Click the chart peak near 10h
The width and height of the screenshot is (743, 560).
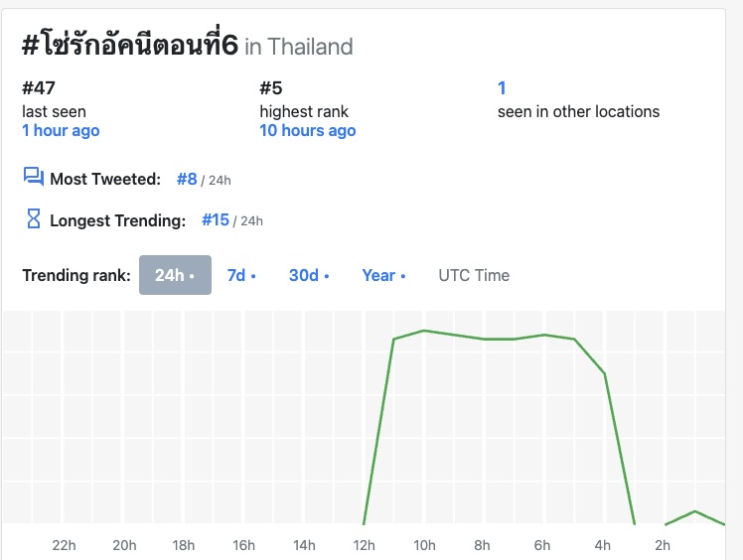tap(424, 331)
